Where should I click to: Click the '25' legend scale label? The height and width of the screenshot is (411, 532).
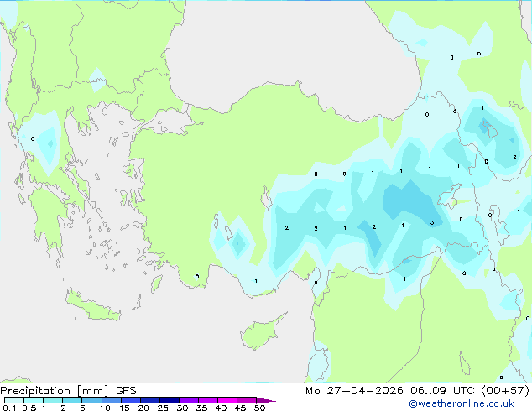163,408
